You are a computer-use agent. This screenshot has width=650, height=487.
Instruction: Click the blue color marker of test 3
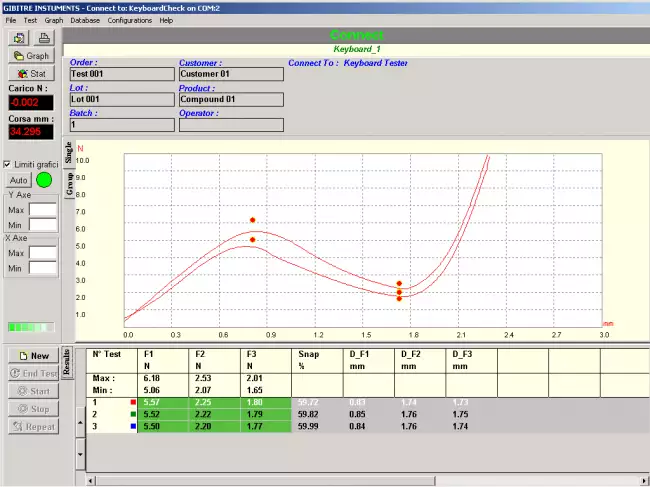133,426
